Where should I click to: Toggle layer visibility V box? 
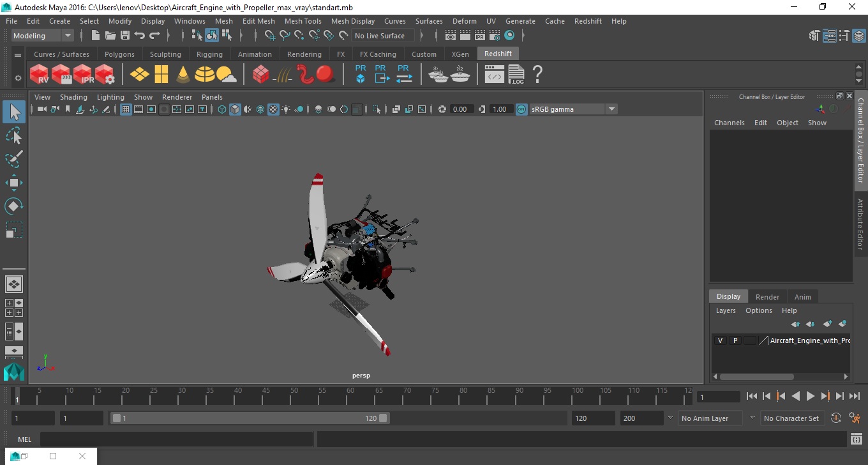(720, 340)
